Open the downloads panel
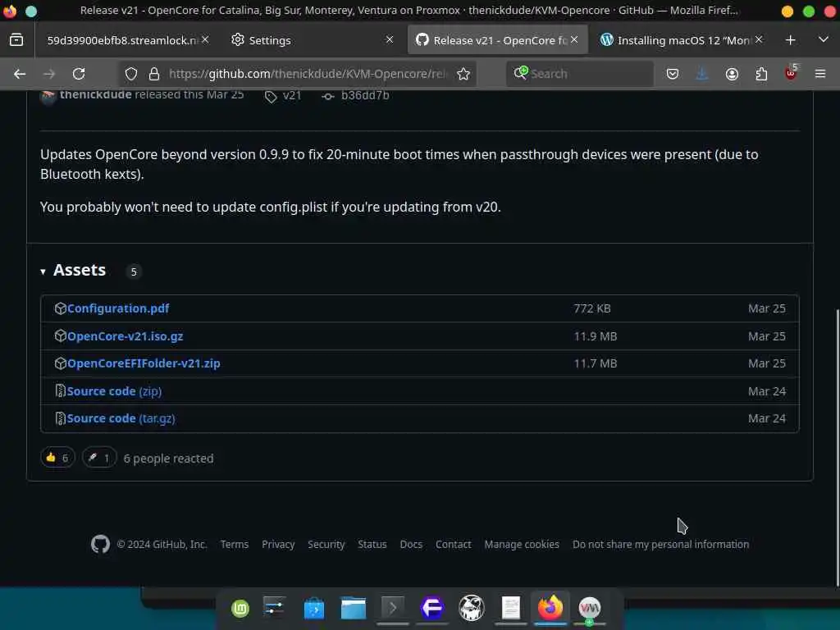Image resolution: width=840 pixels, height=630 pixels. click(x=702, y=74)
